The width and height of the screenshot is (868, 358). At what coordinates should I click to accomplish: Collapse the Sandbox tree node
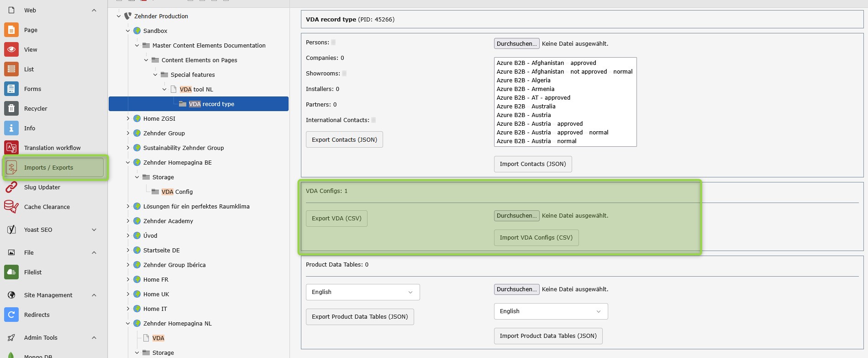point(128,31)
